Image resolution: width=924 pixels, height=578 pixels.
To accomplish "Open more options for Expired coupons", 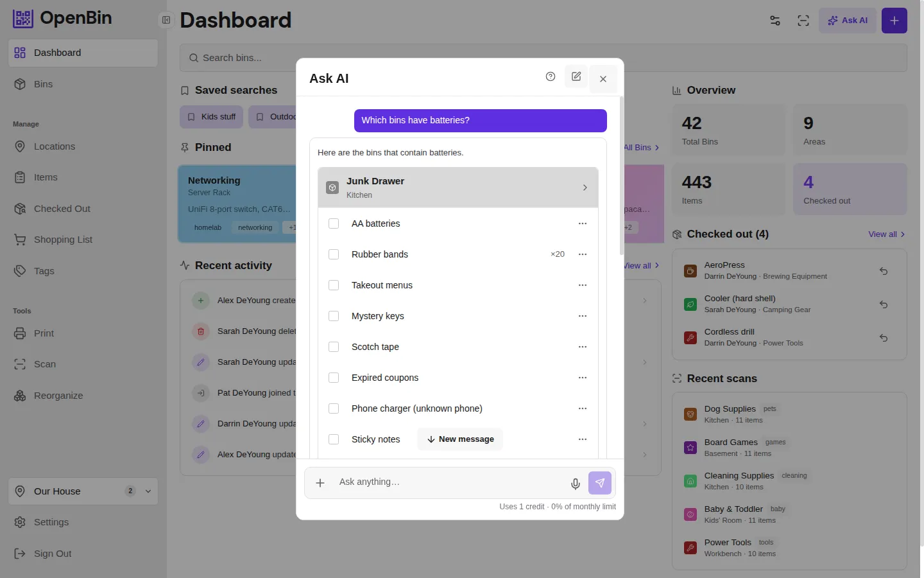I will click(x=583, y=378).
